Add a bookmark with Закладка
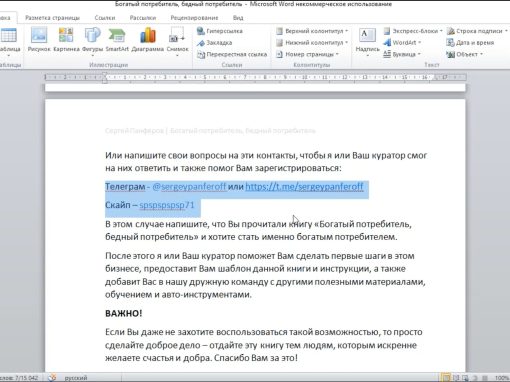 tap(214, 43)
